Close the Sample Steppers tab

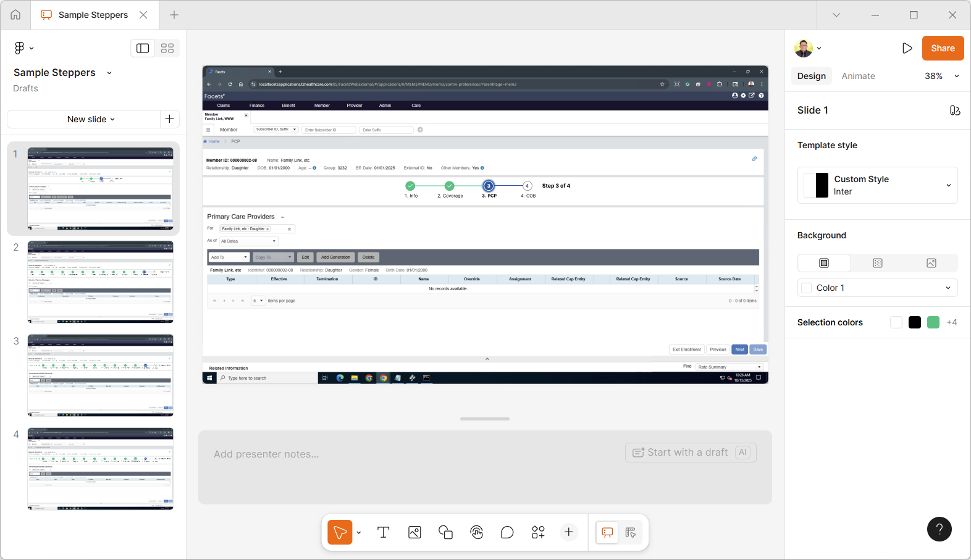[x=143, y=15]
